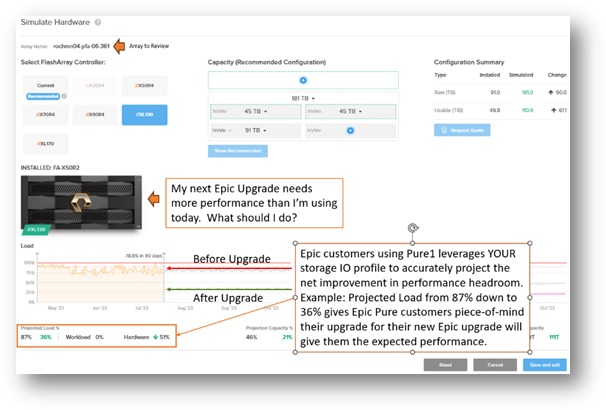Click the current projected load 87%
Image resolution: width=606 pixels, height=410 pixels.
(26, 337)
